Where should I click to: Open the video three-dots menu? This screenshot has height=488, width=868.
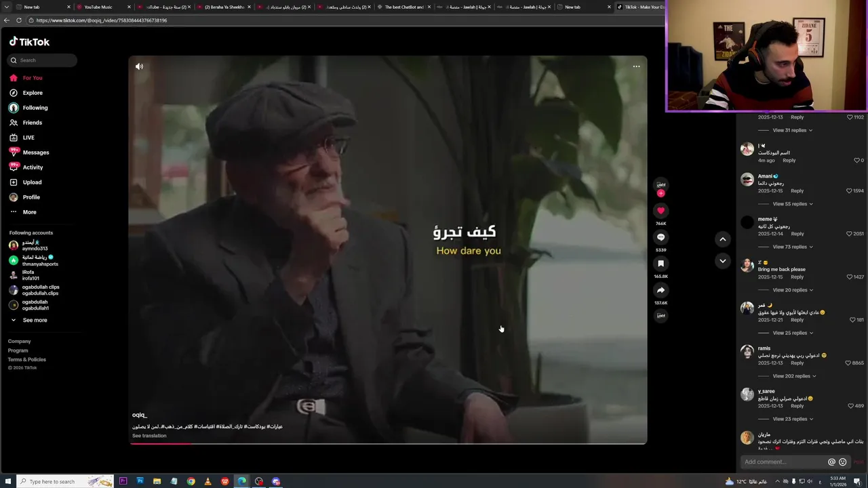[x=636, y=66]
